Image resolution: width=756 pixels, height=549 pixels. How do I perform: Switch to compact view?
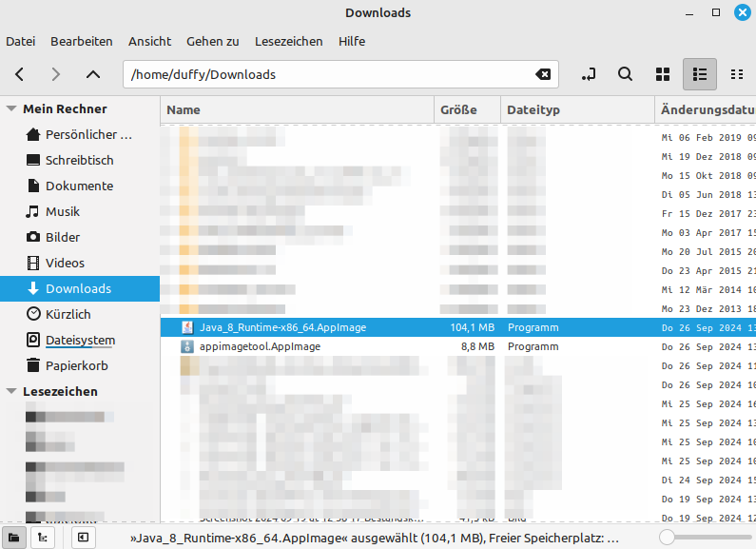(x=736, y=74)
